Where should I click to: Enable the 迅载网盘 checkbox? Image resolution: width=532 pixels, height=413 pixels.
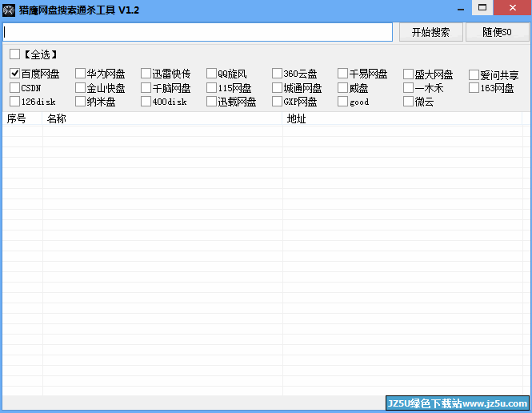coord(212,101)
